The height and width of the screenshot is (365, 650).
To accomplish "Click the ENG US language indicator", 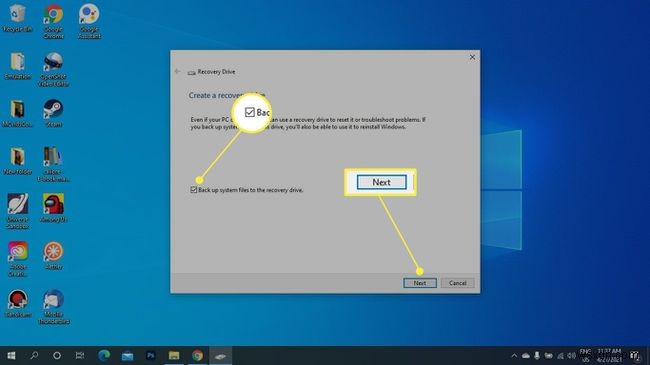I will [585, 355].
